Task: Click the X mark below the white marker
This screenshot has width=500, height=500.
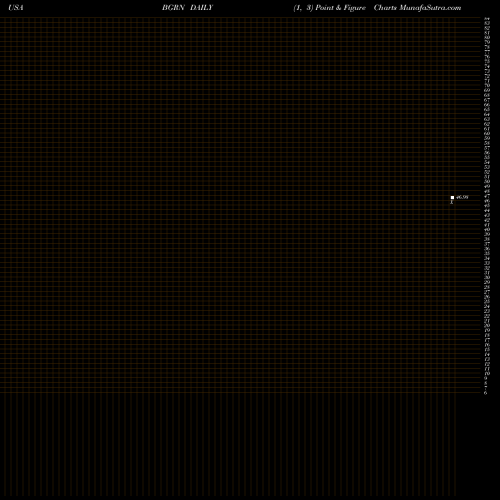Action: (x=452, y=202)
